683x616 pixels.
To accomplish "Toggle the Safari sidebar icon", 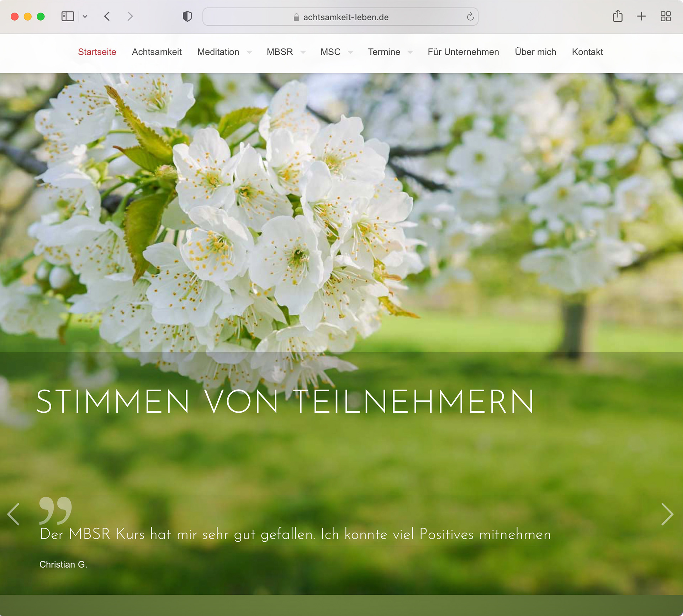I will tap(68, 16).
